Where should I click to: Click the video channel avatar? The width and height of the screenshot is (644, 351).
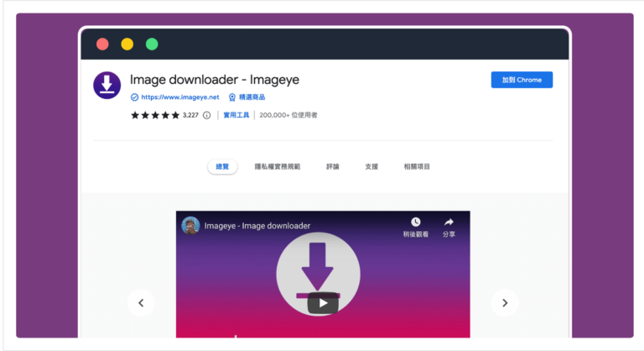[x=190, y=226]
